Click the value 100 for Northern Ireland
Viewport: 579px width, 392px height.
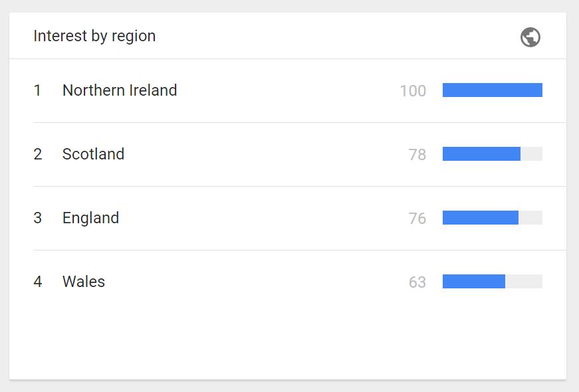pos(413,91)
